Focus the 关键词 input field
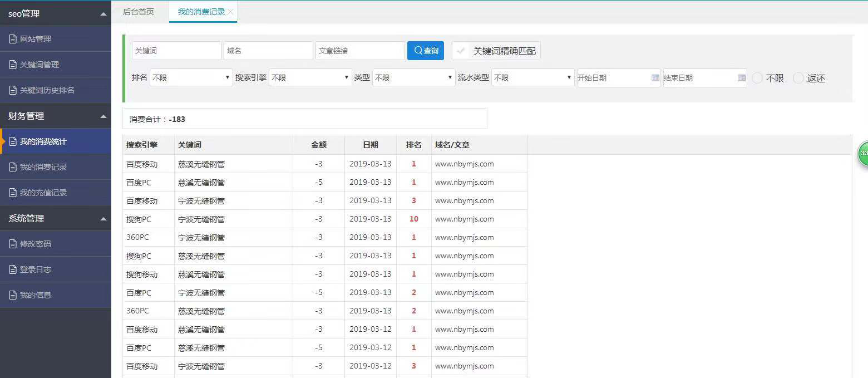This screenshot has width=868, height=378. click(x=176, y=51)
